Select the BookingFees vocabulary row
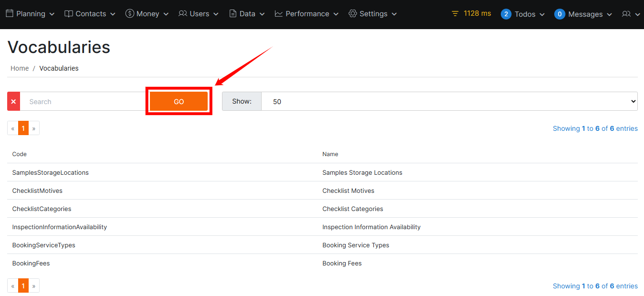 point(31,263)
